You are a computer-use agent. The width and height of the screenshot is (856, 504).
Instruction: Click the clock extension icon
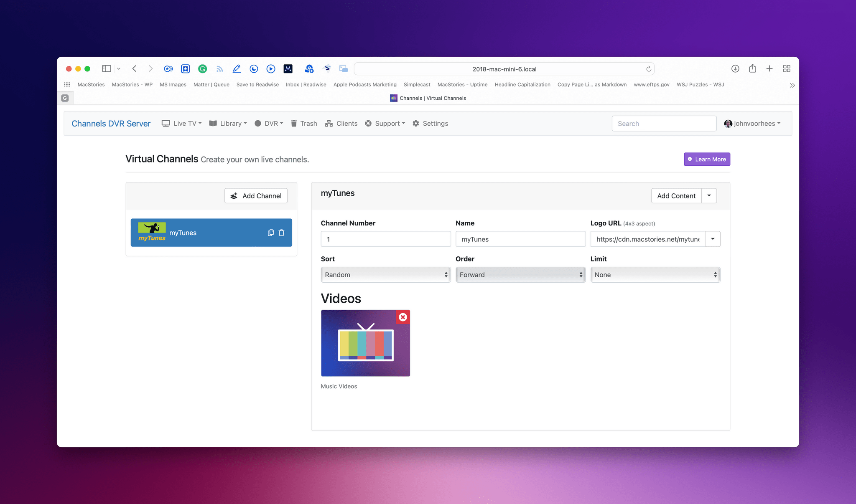tap(254, 68)
